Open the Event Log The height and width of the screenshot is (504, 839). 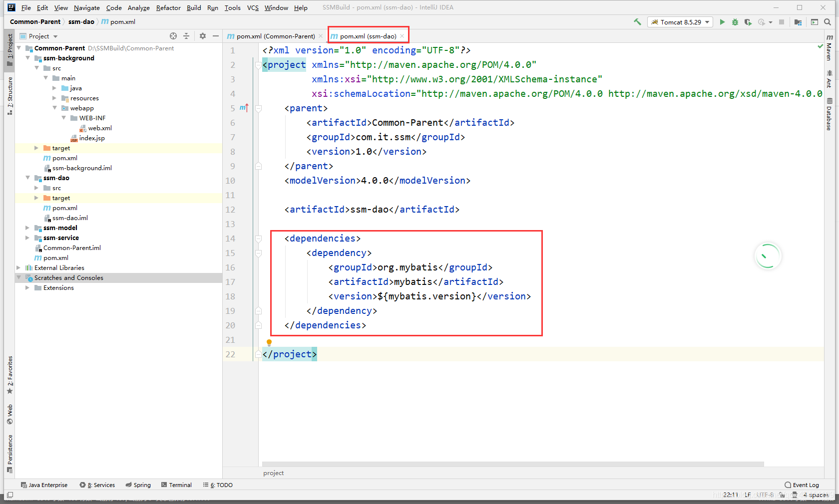(802, 485)
